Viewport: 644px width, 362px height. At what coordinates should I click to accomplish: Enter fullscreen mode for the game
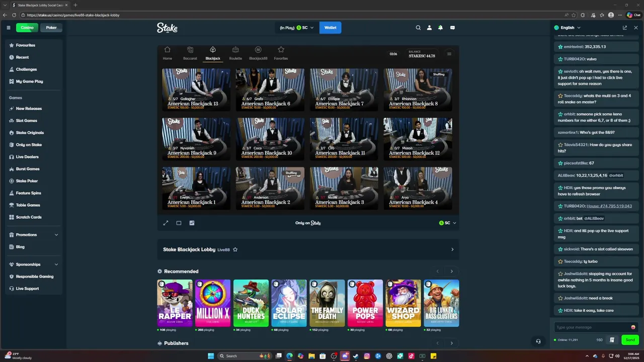click(166, 223)
